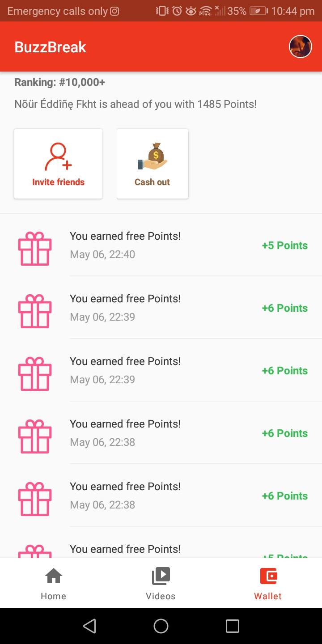Image resolution: width=322 pixels, height=644 pixels.
Task: Tap the Cash out money bag icon
Action: pos(153,157)
